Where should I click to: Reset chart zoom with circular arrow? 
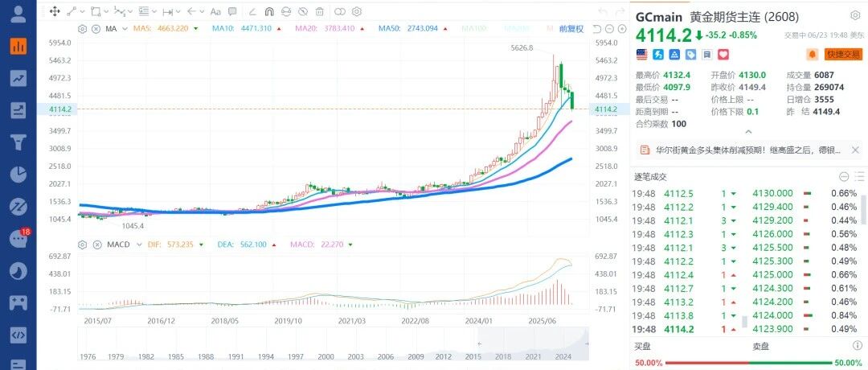[x=596, y=29]
